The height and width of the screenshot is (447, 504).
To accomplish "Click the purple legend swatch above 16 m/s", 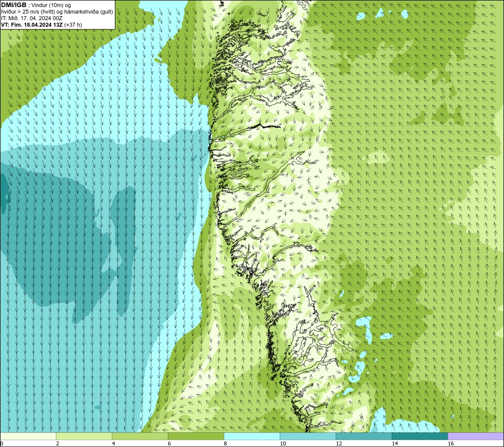I will tap(476, 436).
